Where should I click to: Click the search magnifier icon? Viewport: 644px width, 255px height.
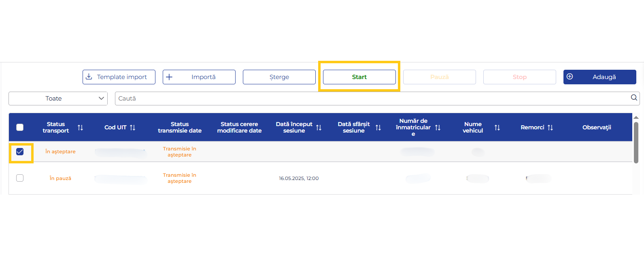point(634,98)
